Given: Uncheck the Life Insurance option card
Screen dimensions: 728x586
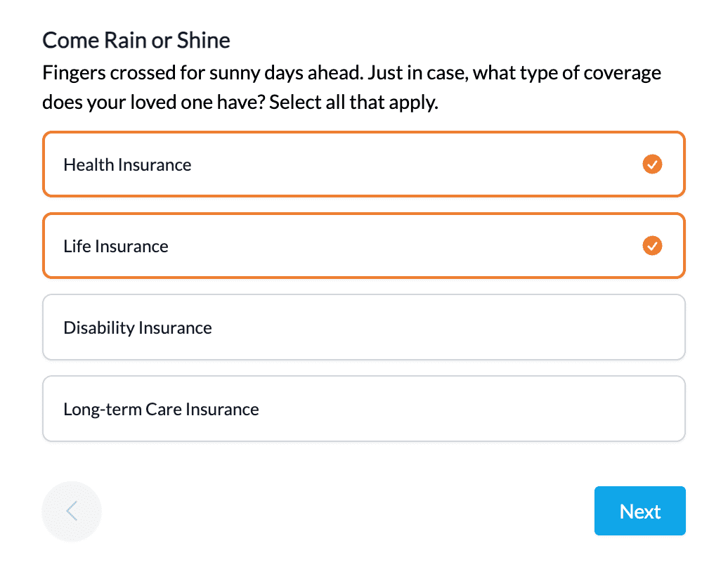Looking at the screenshot, I should tap(363, 246).
